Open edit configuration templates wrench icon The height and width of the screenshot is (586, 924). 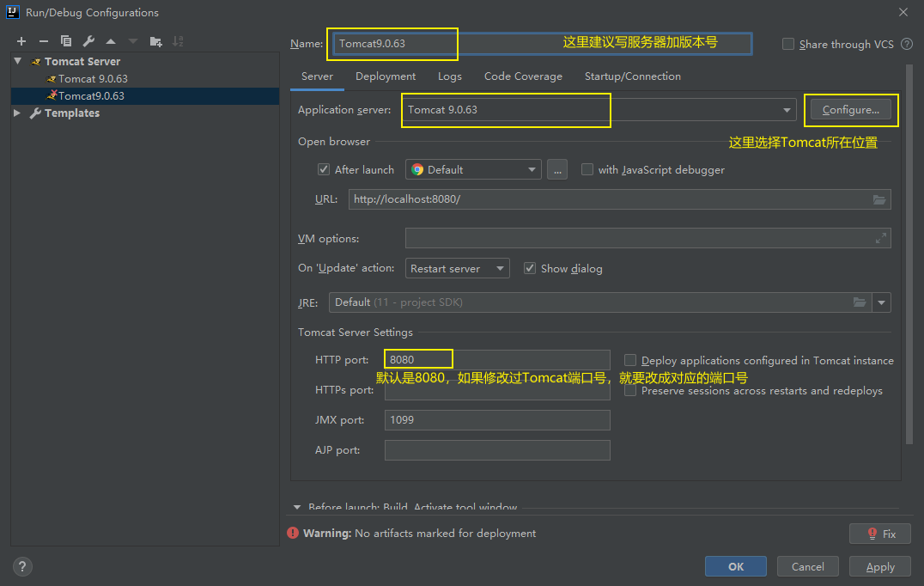88,40
